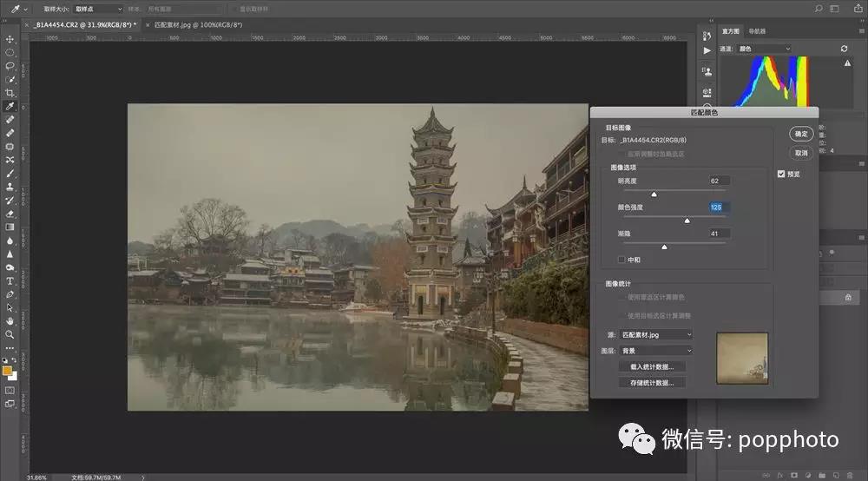Select the Blur droplet tool
This screenshot has width=868, height=481.
click(x=10, y=240)
